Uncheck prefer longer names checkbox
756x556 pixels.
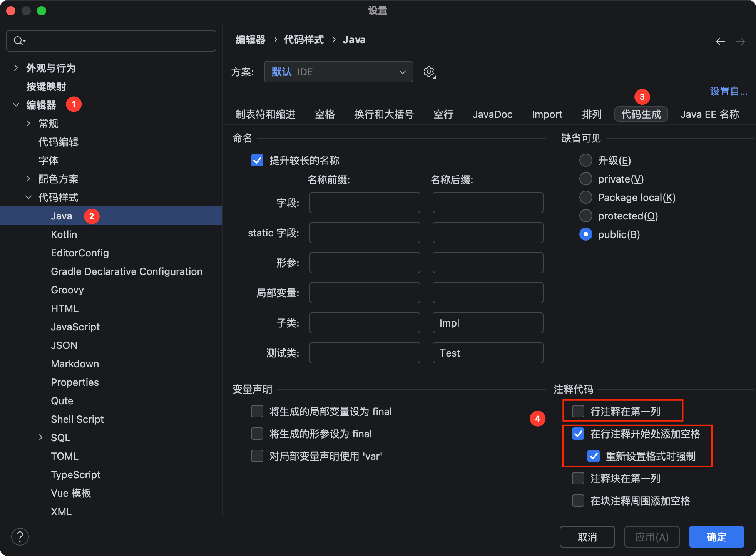pyautogui.click(x=257, y=160)
